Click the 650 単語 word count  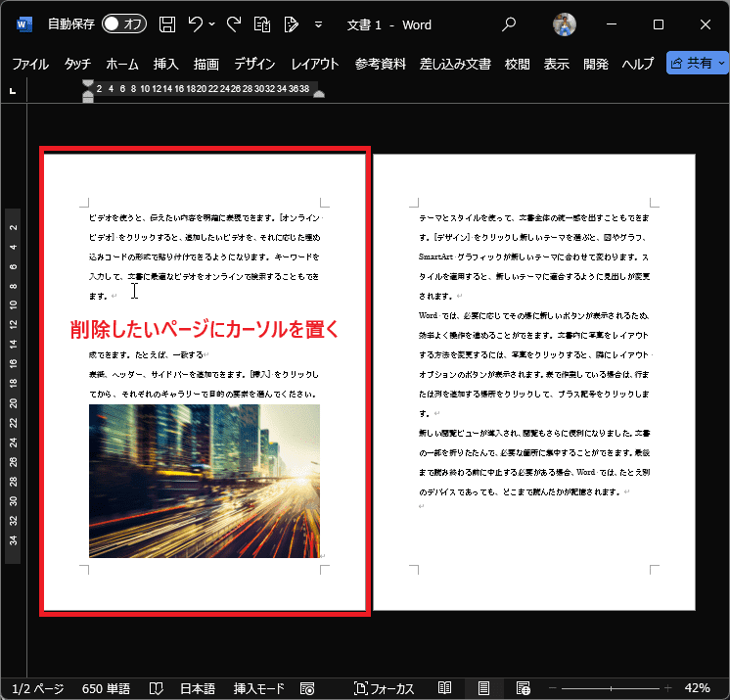pyautogui.click(x=108, y=688)
